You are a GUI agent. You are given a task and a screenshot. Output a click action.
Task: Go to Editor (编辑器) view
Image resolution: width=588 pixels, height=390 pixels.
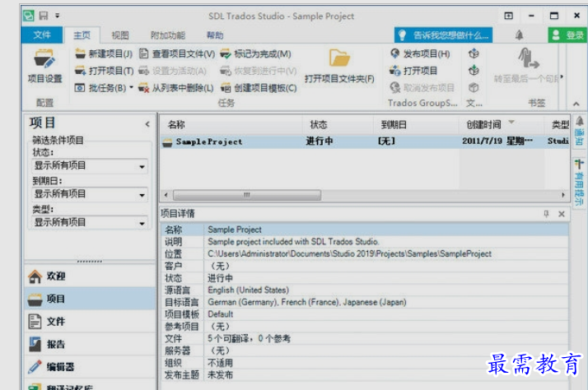90,366
